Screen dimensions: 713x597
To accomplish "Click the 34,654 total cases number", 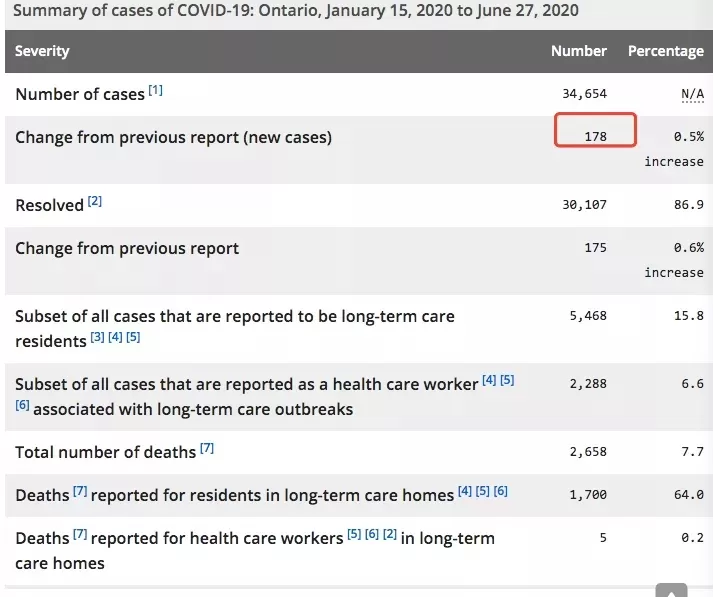I will click(584, 94).
